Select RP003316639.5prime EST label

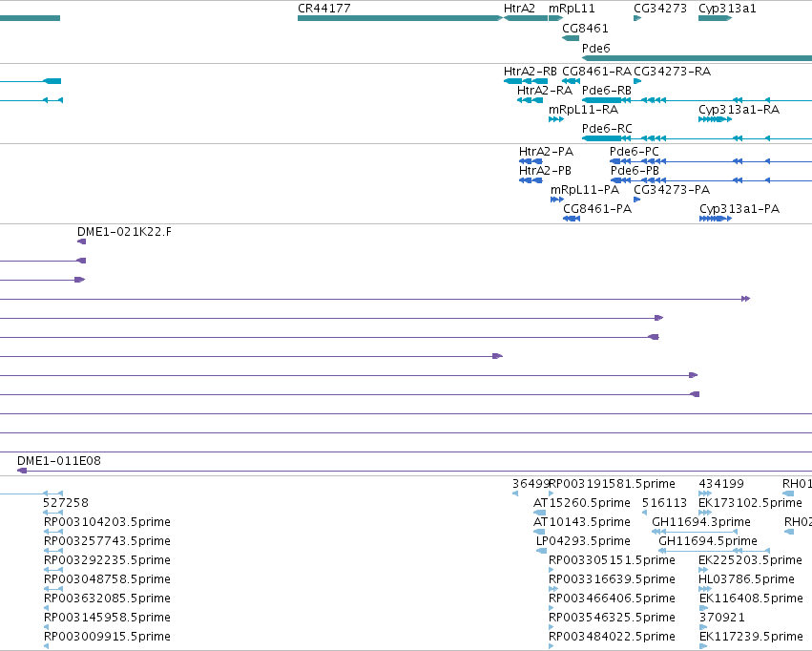tap(613, 579)
